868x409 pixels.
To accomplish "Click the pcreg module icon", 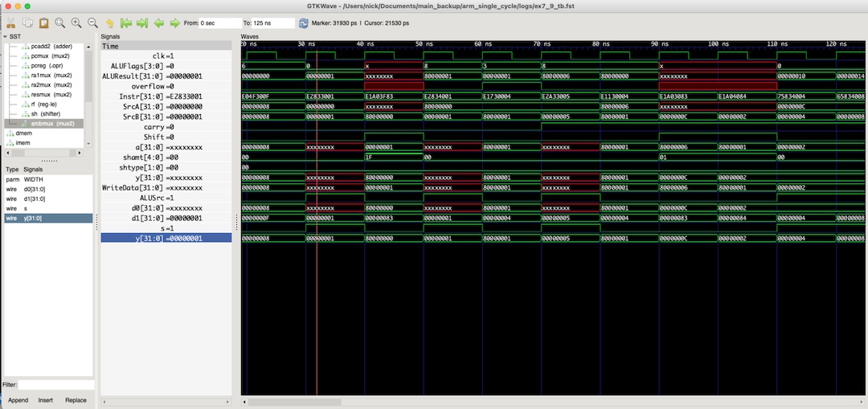I will coord(26,65).
